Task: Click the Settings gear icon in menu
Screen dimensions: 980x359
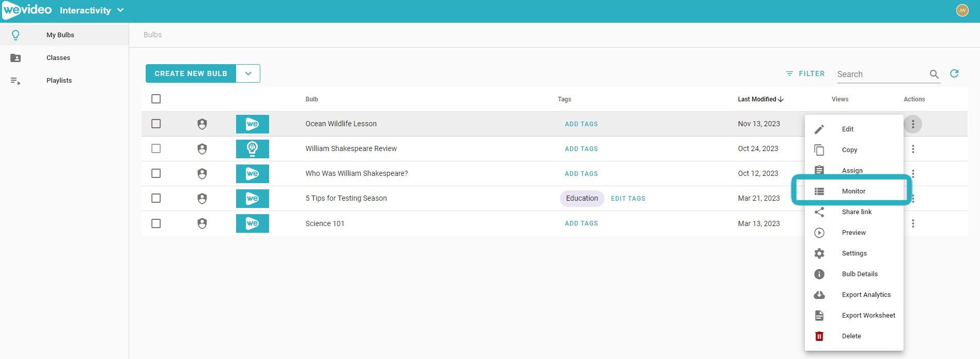Action: [819, 253]
